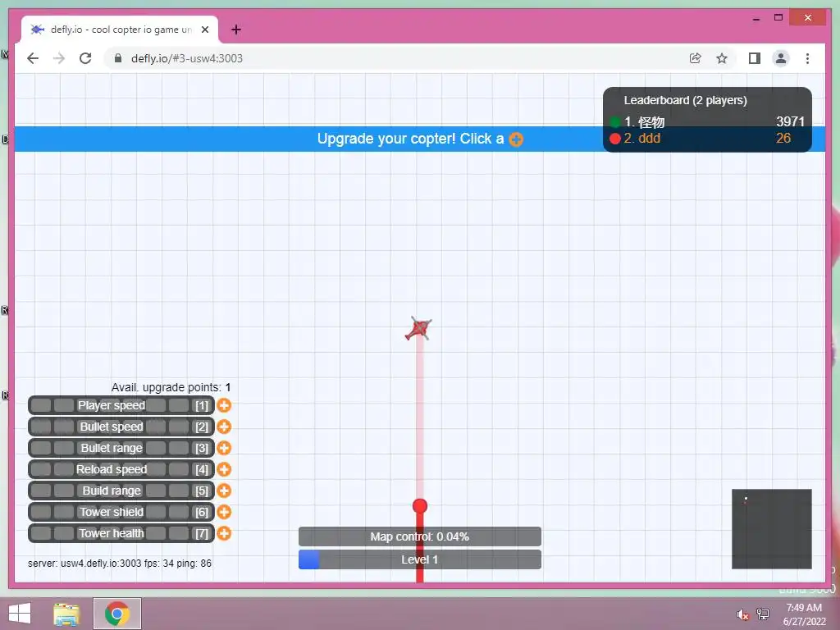Open File Explorer from the taskbar
The height and width of the screenshot is (630, 840).
(66, 614)
